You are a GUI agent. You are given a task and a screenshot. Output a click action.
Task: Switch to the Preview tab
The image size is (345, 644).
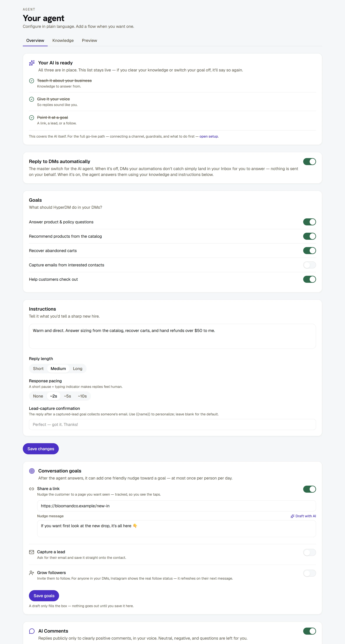coord(89,41)
